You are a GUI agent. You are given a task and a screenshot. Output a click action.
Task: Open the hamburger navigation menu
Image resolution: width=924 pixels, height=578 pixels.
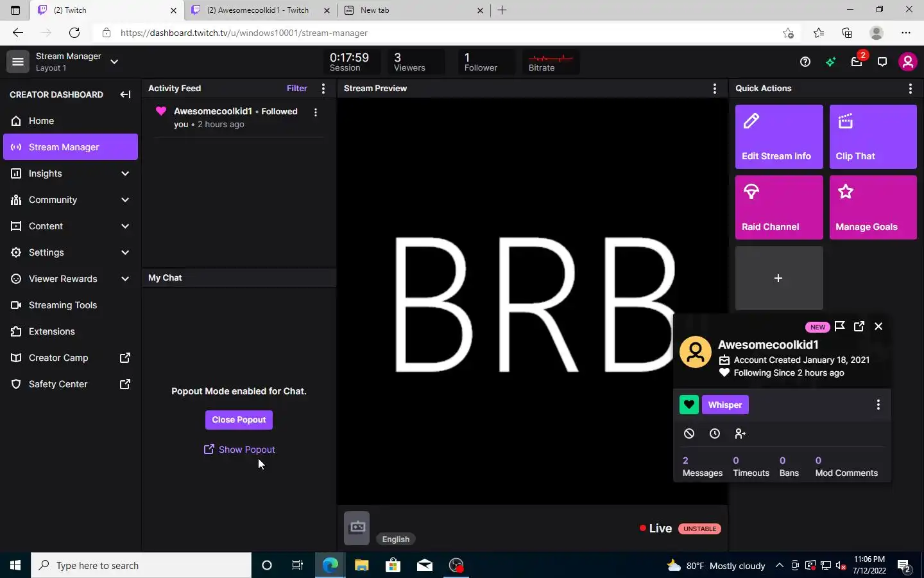tap(18, 62)
